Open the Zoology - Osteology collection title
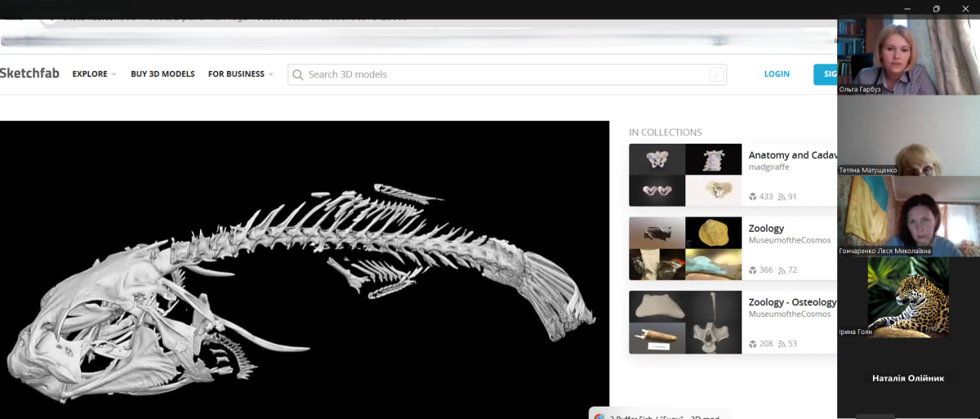Image resolution: width=980 pixels, height=419 pixels. [x=792, y=302]
